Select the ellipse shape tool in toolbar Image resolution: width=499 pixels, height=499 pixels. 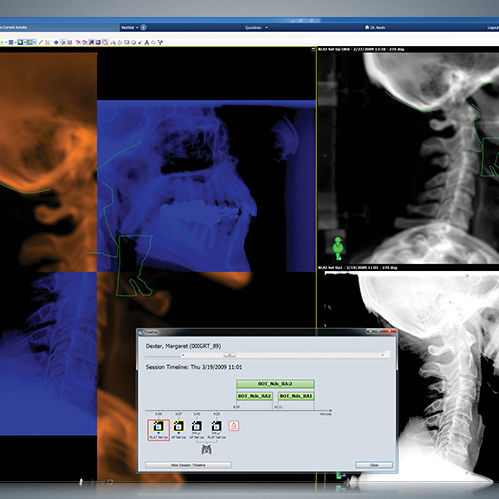point(133,42)
